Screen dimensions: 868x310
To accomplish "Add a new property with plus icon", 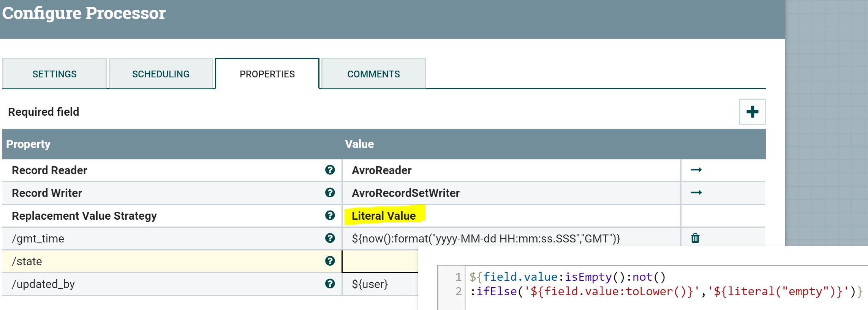I will click(x=752, y=112).
